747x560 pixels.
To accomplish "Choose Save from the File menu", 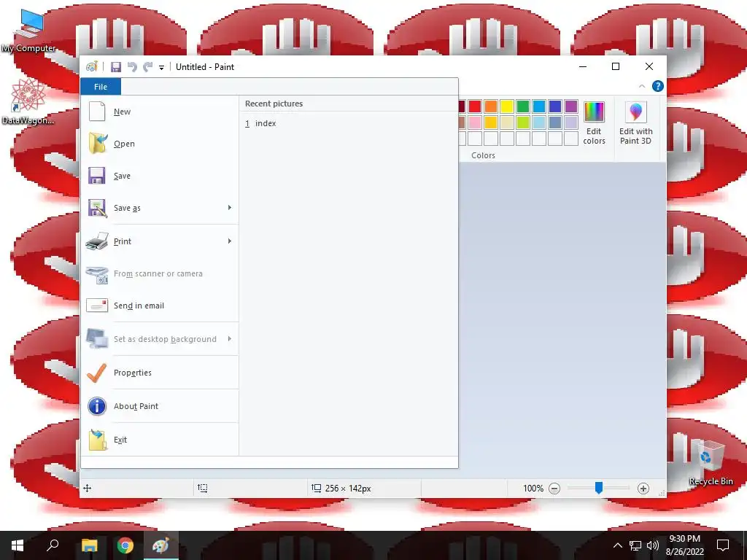I will (x=160, y=176).
